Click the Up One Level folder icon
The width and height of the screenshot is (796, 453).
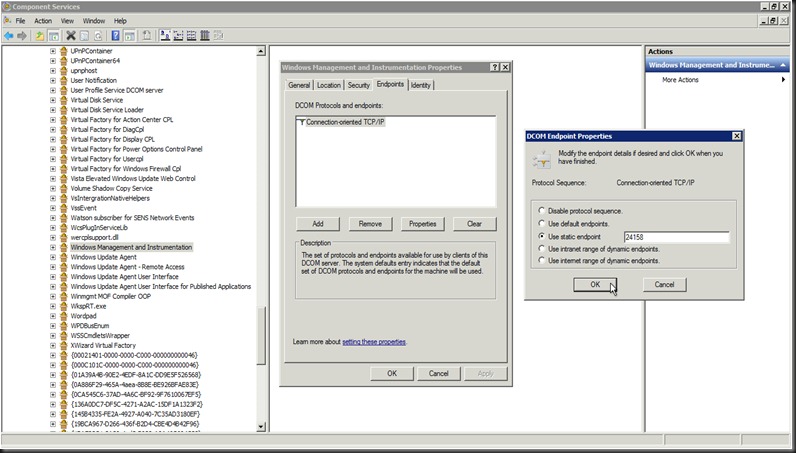(x=40, y=36)
